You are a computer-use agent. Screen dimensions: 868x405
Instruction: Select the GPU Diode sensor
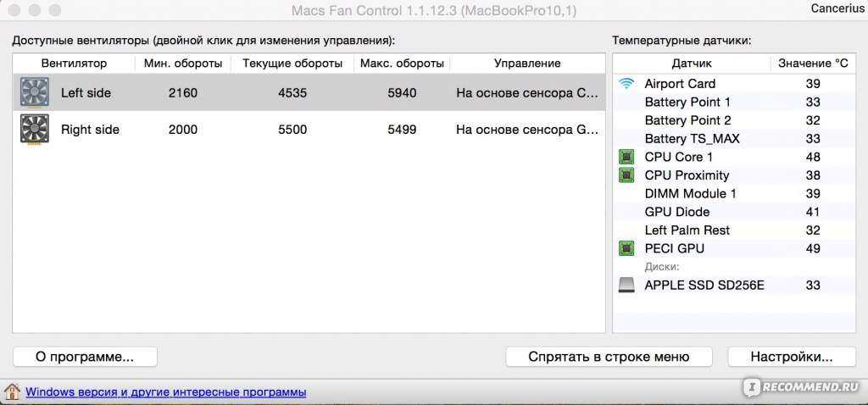pos(677,212)
